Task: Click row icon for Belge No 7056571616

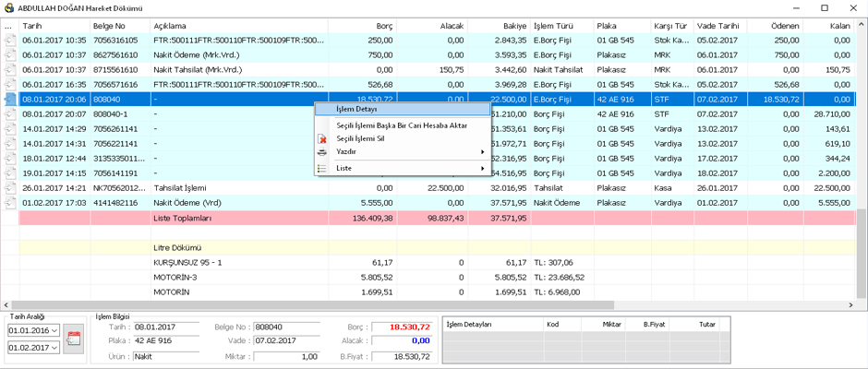Action: 10,85
